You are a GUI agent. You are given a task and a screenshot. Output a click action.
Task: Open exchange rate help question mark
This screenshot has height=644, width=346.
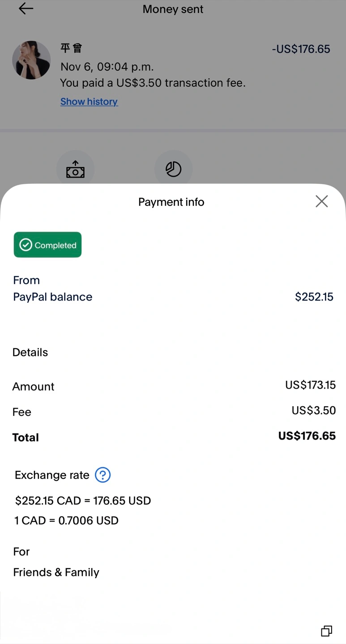click(x=103, y=475)
